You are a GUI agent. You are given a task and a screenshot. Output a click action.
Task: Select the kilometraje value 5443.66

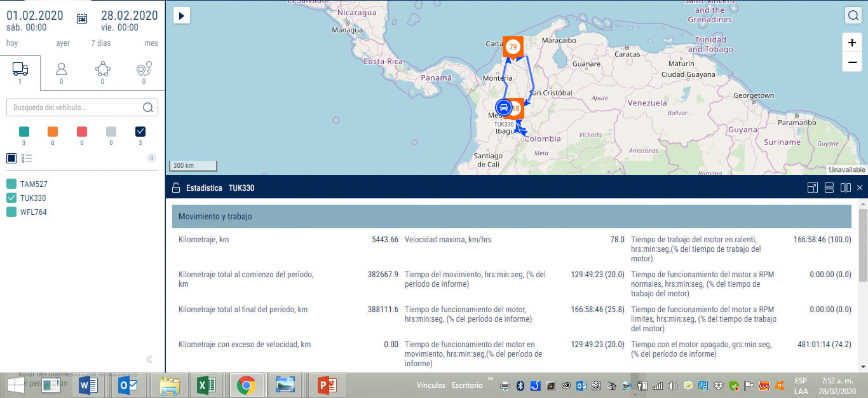[385, 240]
